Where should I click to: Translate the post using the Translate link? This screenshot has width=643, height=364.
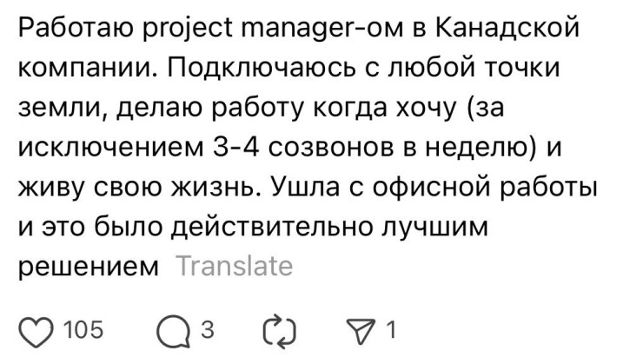click(234, 267)
